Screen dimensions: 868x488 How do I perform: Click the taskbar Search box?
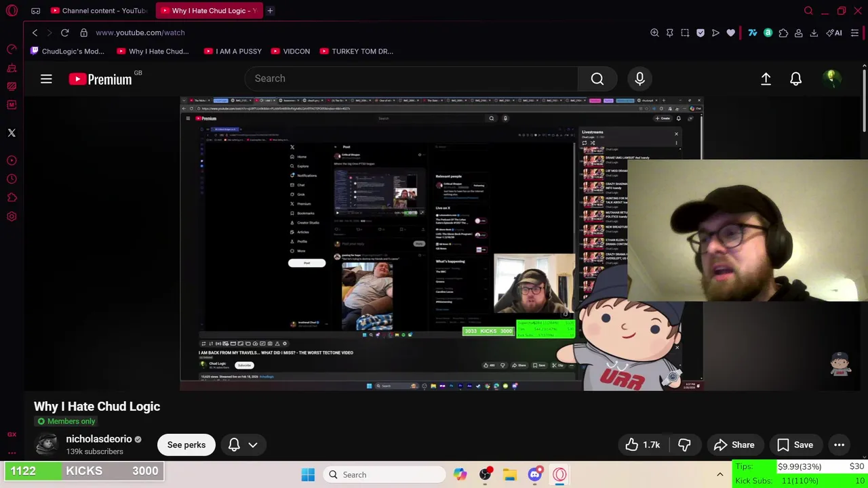(385, 474)
